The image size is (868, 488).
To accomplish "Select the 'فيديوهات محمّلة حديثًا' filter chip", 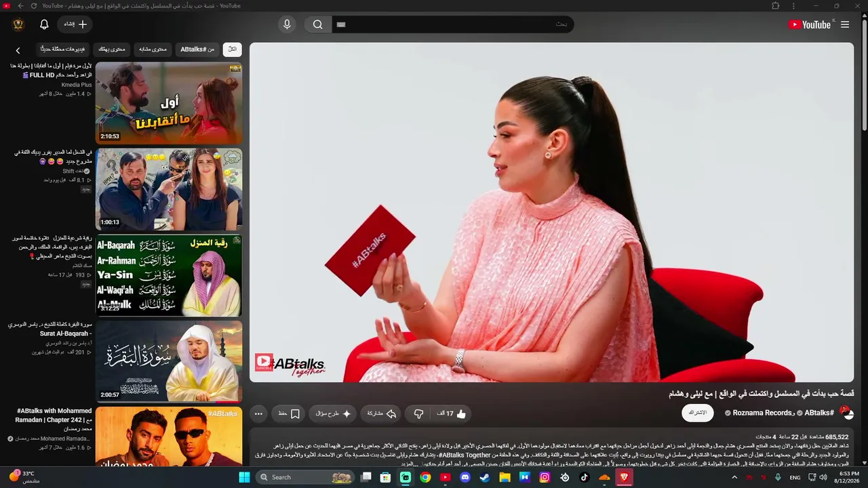I will [x=62, y=49].
